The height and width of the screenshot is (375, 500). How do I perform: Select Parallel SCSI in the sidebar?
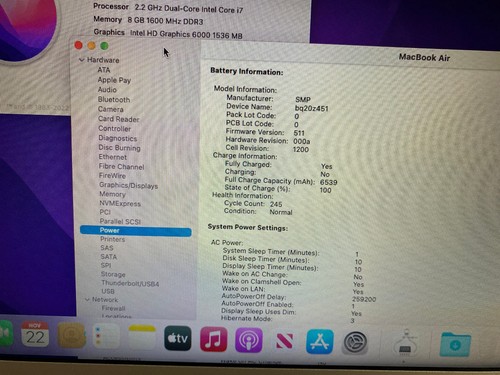[120, 221]
